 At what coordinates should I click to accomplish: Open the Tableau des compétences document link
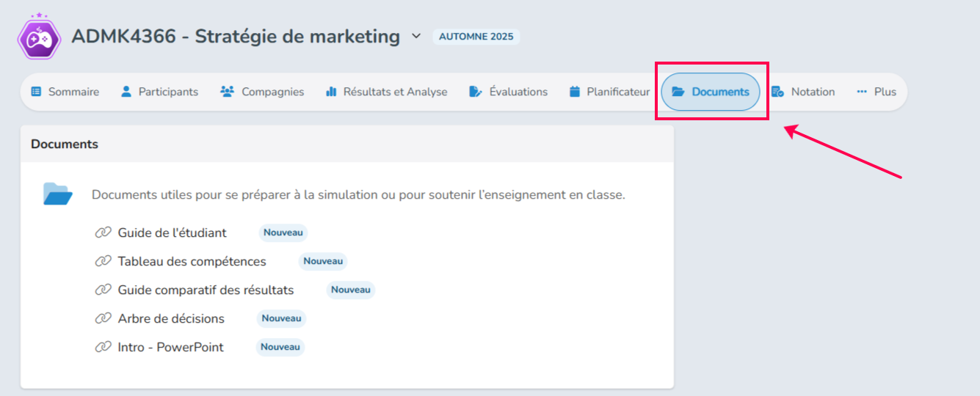click(x=192, y=261)
